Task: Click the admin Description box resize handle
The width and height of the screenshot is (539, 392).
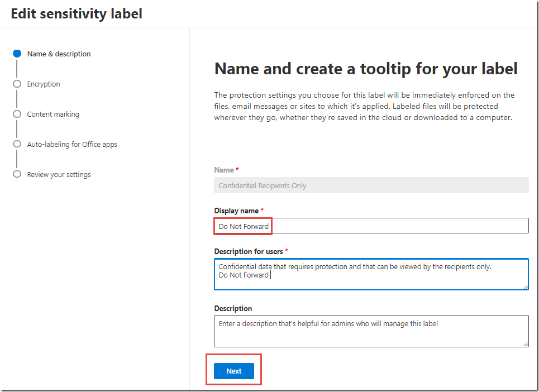Action: pos(525,344)
